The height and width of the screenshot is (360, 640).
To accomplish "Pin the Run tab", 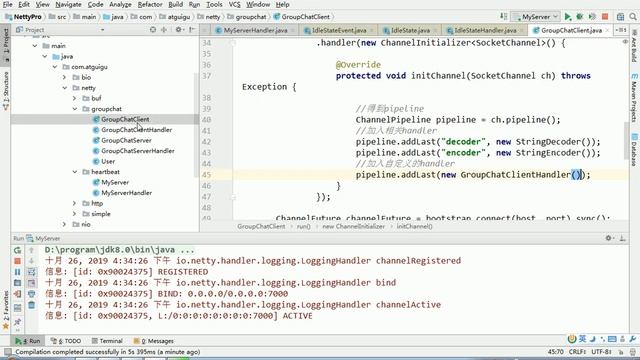I will (x=18, y=322).
